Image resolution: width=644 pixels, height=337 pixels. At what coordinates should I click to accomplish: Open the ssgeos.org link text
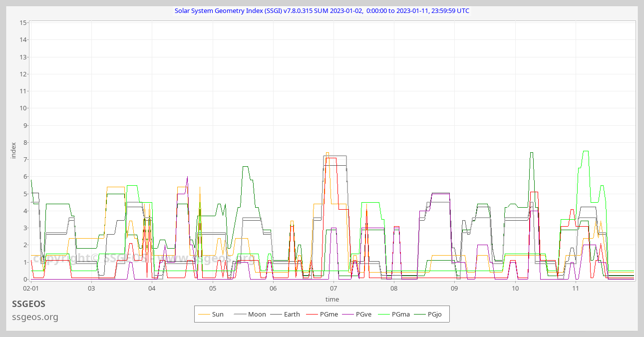(35, 317)
